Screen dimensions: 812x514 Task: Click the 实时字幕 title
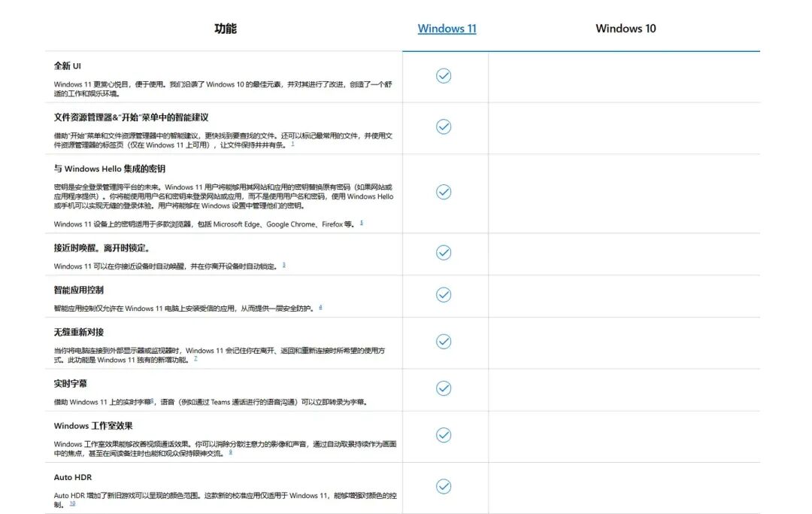pos(71,383)
